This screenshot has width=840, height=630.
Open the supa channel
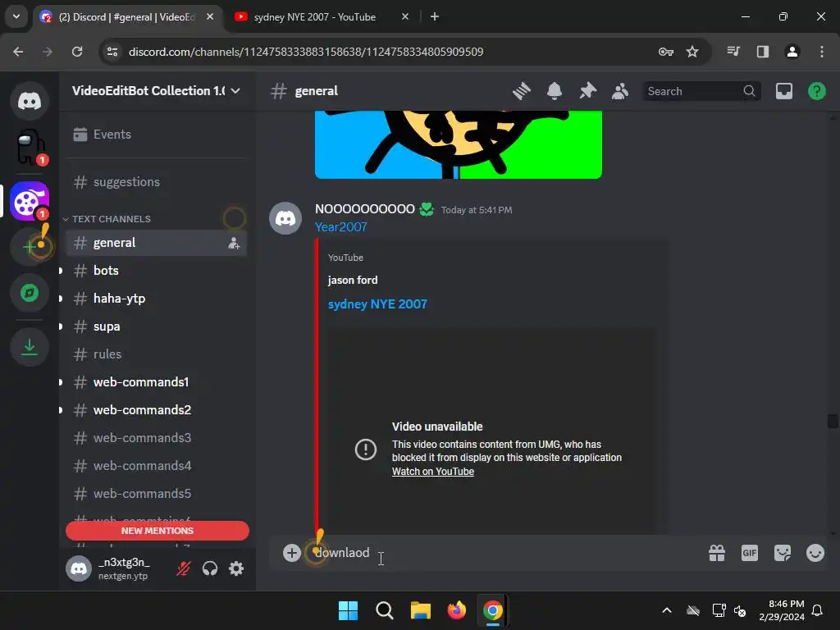pyautogui.click(x=156, y=326)
